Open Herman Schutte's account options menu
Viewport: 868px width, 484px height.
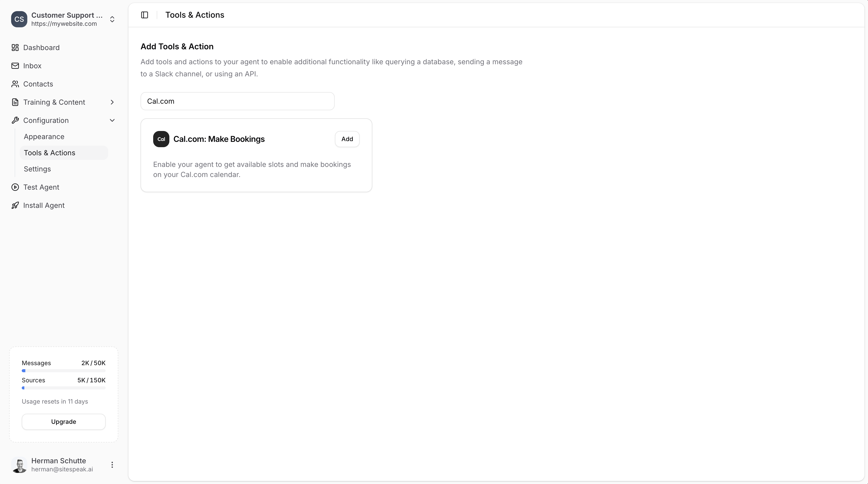click(112, 465)
